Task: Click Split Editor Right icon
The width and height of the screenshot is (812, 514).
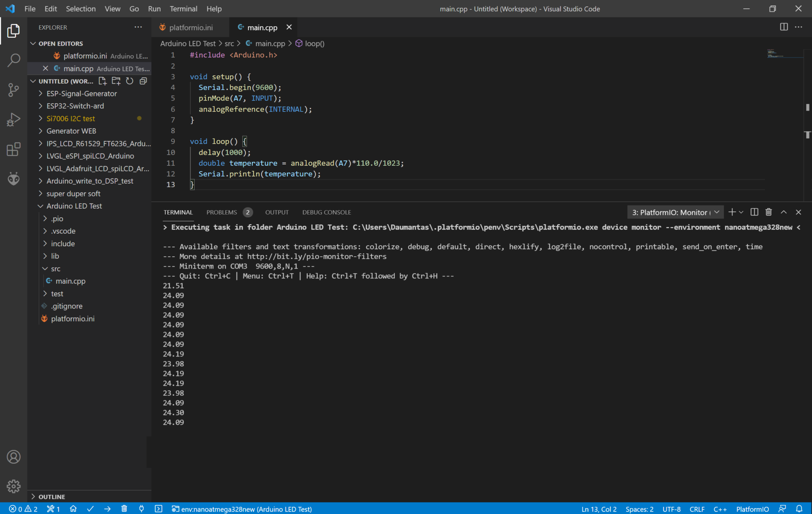Action: [x=783, y=27]
